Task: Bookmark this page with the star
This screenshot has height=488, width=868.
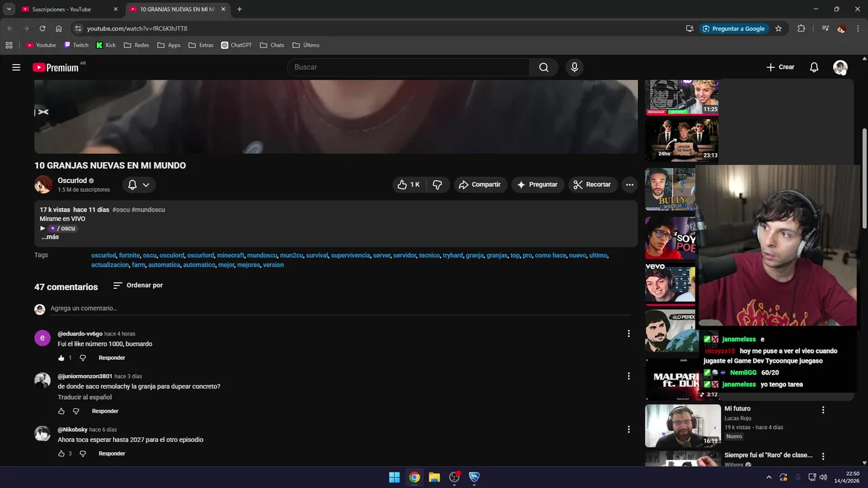Action: [778, 28]
